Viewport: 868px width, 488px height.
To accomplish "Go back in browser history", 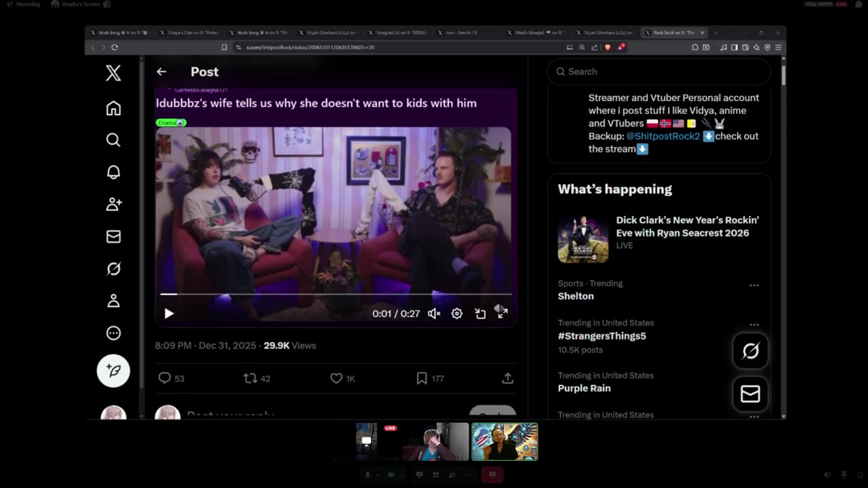I will click(x=93, y=47).
